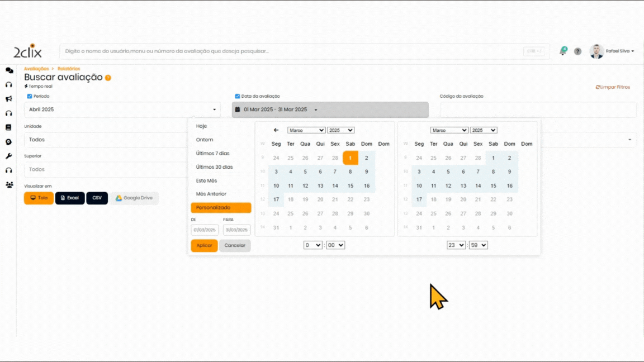644x362 pixels.
Task: Click the Código da avaliação input field
Action: coord(538,109)
